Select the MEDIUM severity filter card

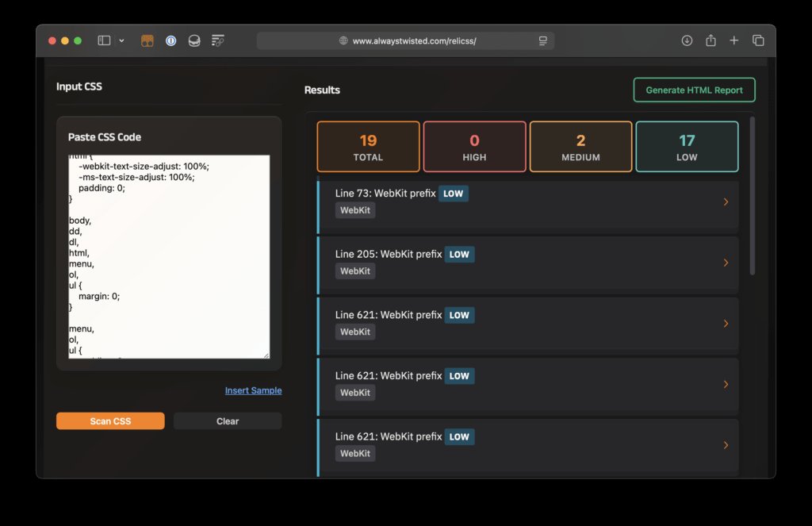point(580,146)
